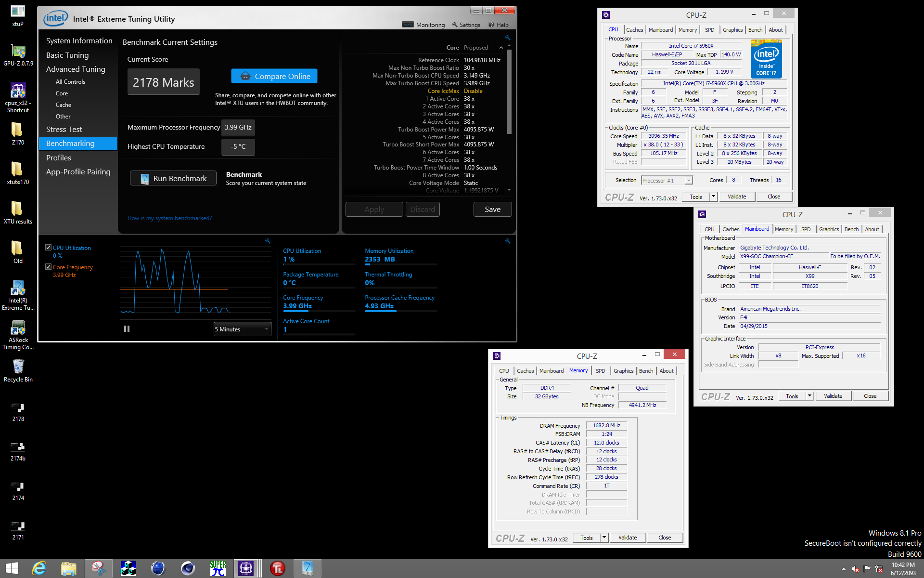Image resolution: width=924 pixels, height=578 pixels.
Task: Click the Windows Start button
Action: click(12, 568)
